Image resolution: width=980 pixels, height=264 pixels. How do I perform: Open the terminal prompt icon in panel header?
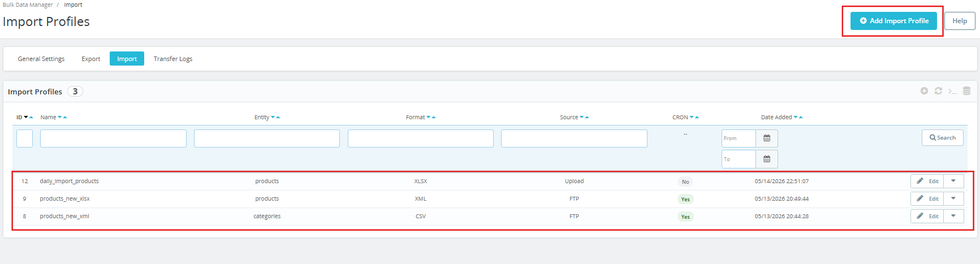pos(952,91)
